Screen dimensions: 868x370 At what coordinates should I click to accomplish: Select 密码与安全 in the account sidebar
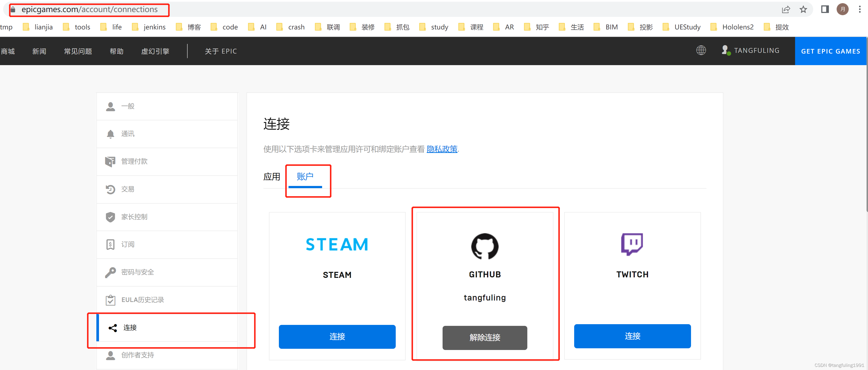pyautogui.click(x=167, y=272)
